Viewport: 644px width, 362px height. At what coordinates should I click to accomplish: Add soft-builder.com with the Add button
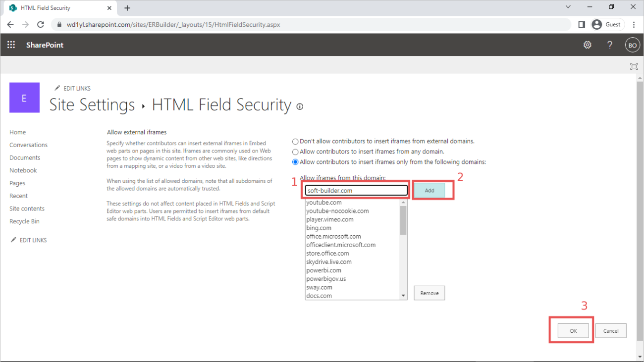429,190
